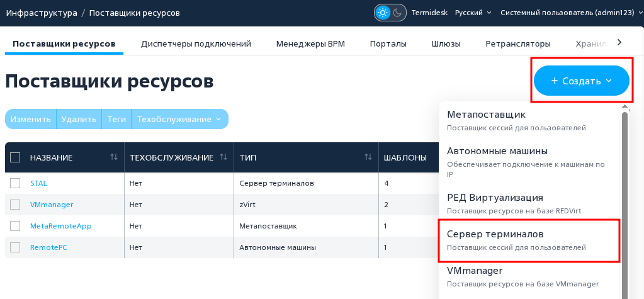Click the Сервер терминалов type cell for STAL
This screenshot has height=299, width=644.
pos(276,183)
